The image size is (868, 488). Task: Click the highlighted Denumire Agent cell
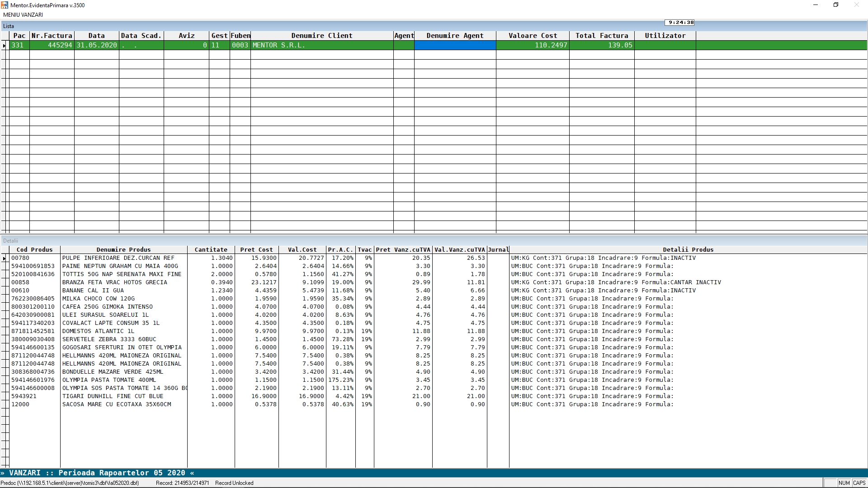click(x=455, y=45)
